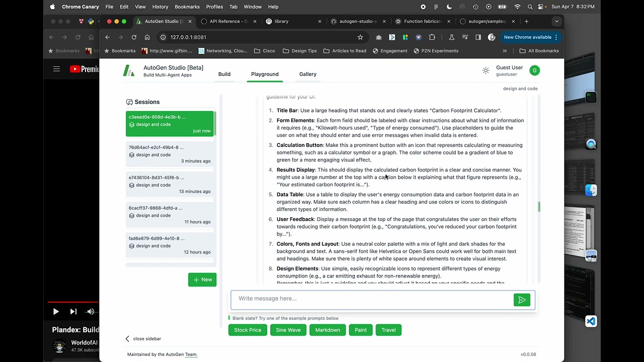Expand the bookmarks overflow chevron

coord(505,50)
